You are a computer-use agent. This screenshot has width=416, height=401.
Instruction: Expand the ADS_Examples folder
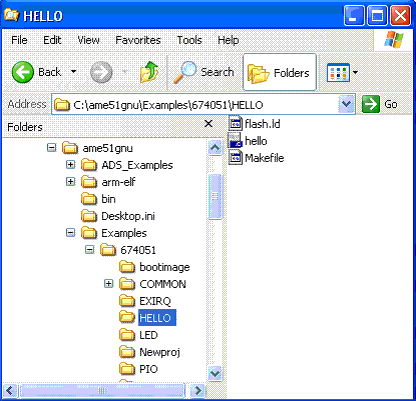coord(70,165)
